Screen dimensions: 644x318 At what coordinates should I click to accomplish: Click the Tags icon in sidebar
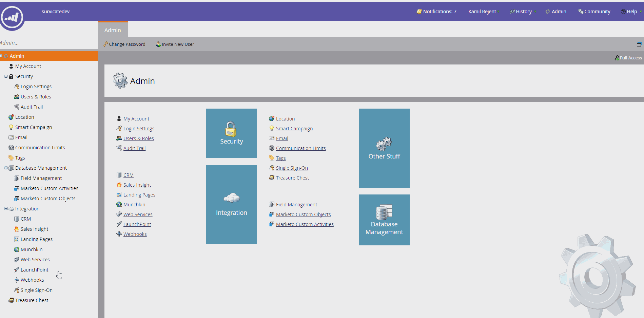pyautogui.click(x=11, y=158)
